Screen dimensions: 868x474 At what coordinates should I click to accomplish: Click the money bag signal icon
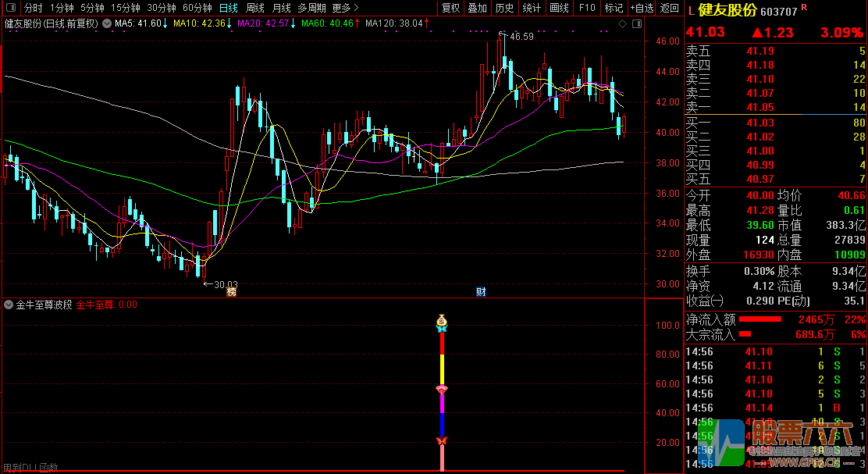click(x=442, y=320)
